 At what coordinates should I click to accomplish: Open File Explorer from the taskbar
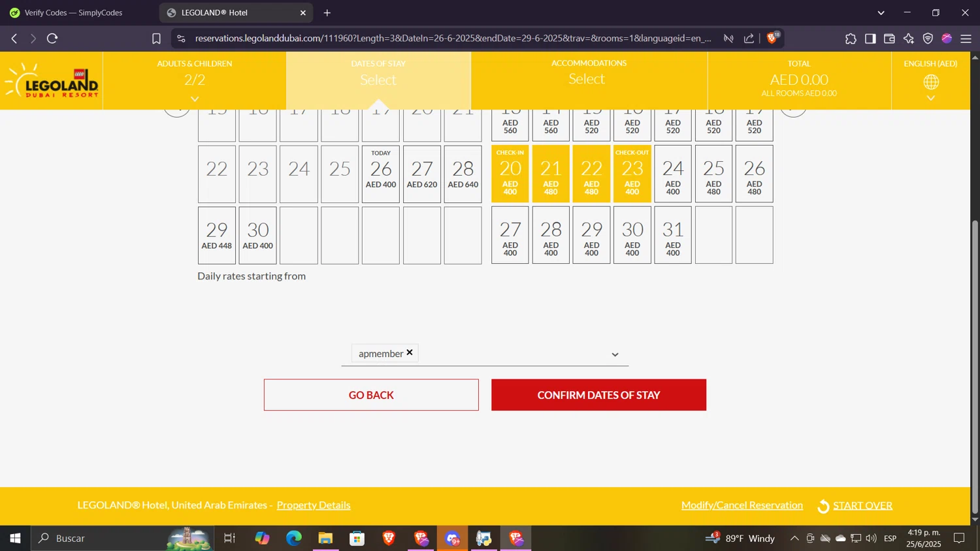coord(325,538)
